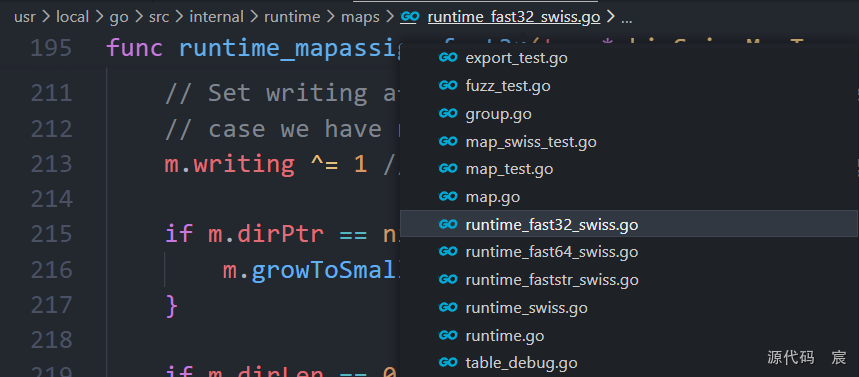Open the runtime breadcrumb segment
Screen dimensions: 859x377
[292, 17]
